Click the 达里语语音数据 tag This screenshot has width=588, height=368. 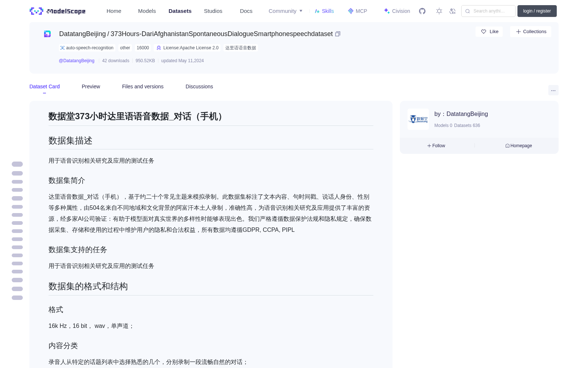pos(241,48)
